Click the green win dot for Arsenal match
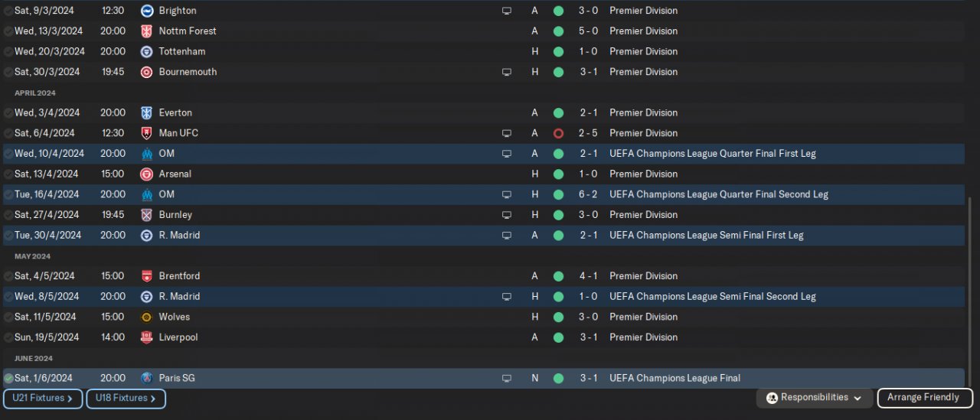The width and height of the screenshot is (980, 420). click(558, 174)
